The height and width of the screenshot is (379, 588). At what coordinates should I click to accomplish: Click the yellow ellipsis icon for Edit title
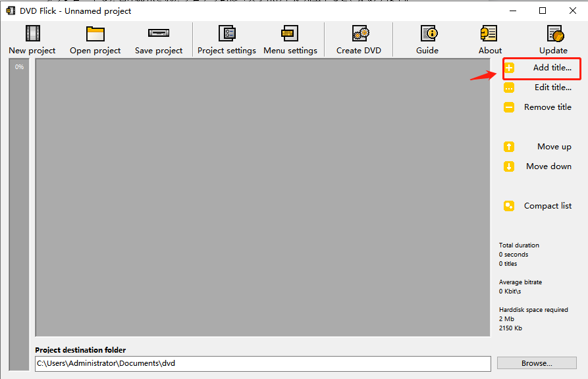pos(509,88)
